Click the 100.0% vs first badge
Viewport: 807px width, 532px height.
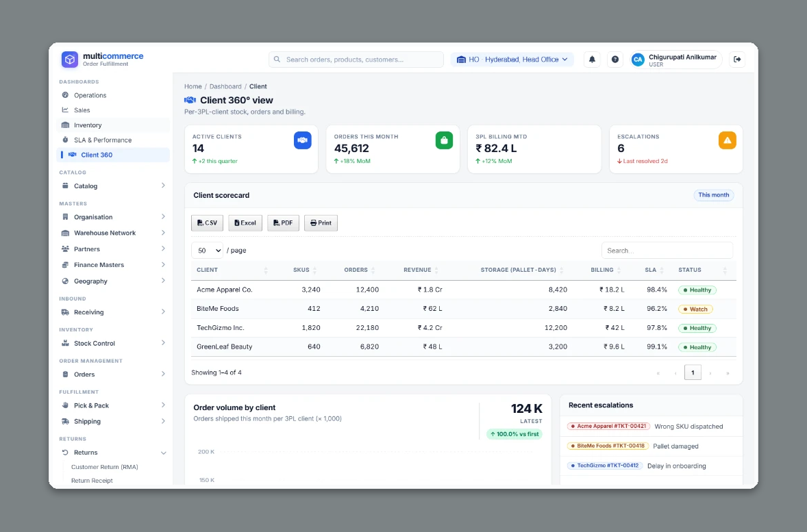click(514, 434)
